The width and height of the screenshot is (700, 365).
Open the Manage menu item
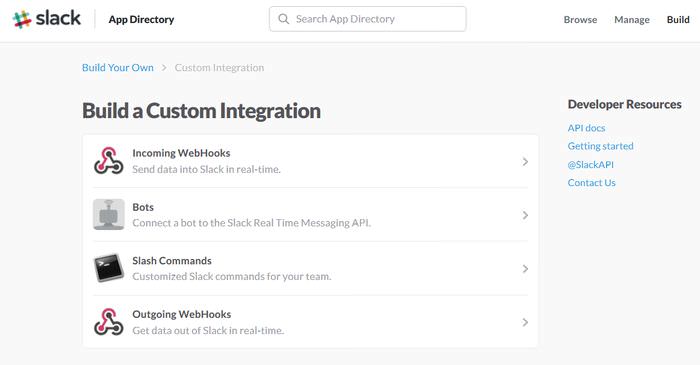[x=632, y=20]
